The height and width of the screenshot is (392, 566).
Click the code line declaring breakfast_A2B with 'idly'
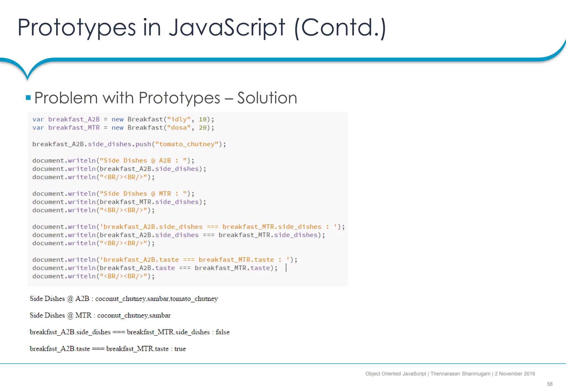tap(123, 119)
